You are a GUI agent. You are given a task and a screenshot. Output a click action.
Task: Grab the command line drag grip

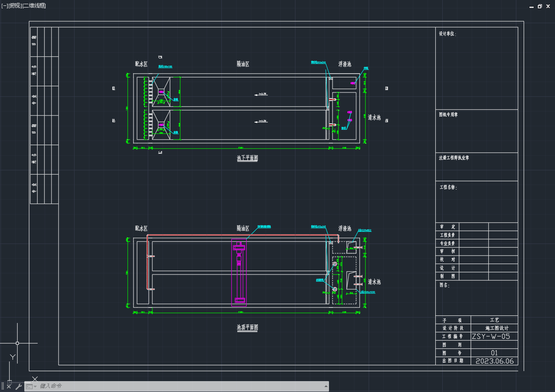click(3, 386)
